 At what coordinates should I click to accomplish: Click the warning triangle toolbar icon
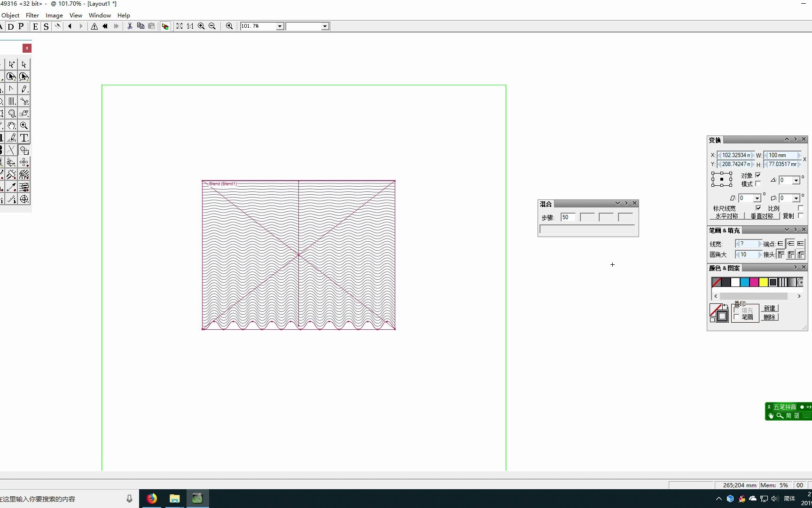coord(94,26)
